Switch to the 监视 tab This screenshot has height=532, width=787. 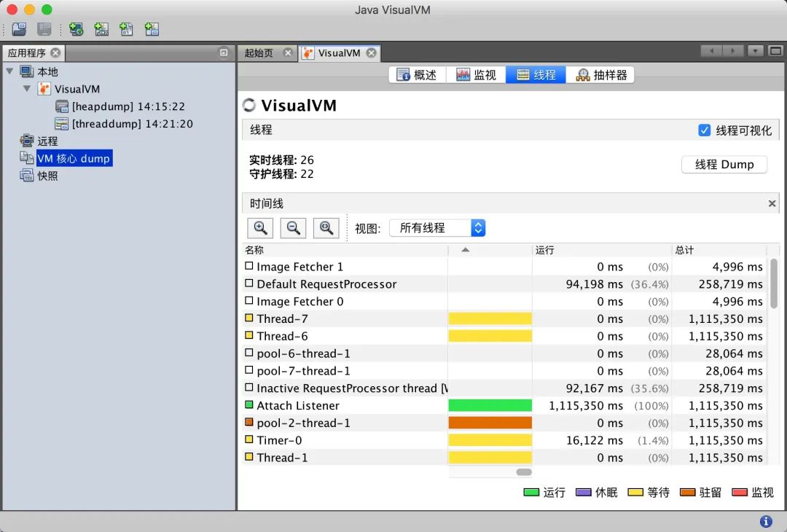tap(476, 75)
